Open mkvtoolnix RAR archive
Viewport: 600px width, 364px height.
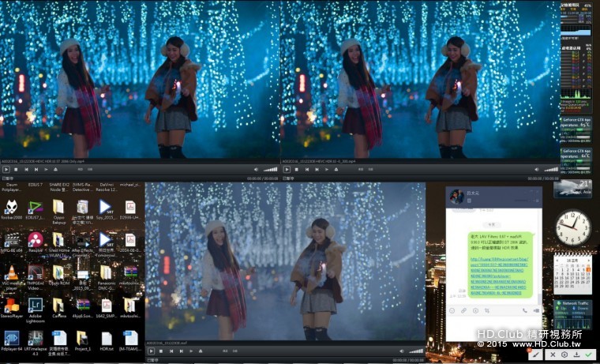pos(130,275)
